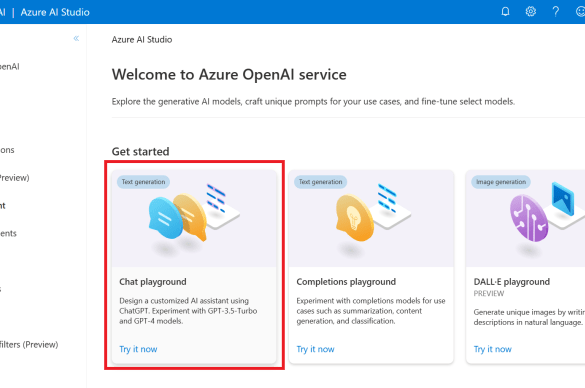Select the sidebar item 'filters (Preview)'

click(x=29, y=345)
